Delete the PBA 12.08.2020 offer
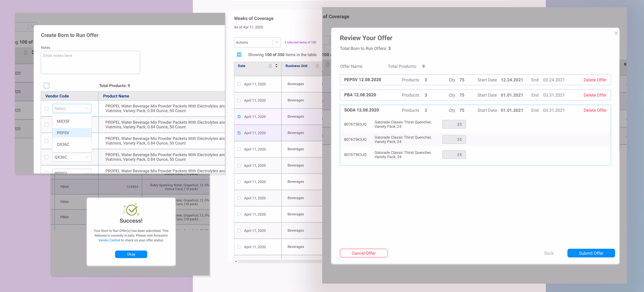Screen dimensions: 644x292 coord(595,95)
